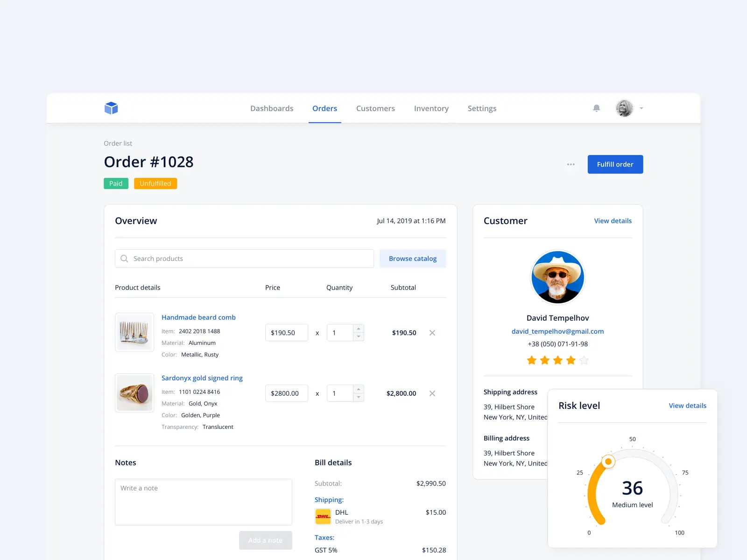
Task: Click the DHL shipping logo
Action: (323, 517)
